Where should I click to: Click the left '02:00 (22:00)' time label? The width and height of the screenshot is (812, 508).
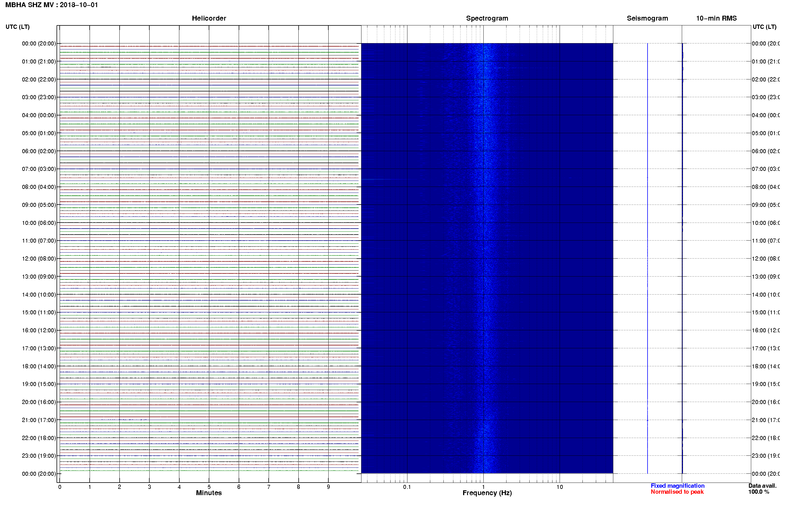click(x=39, y=80)
